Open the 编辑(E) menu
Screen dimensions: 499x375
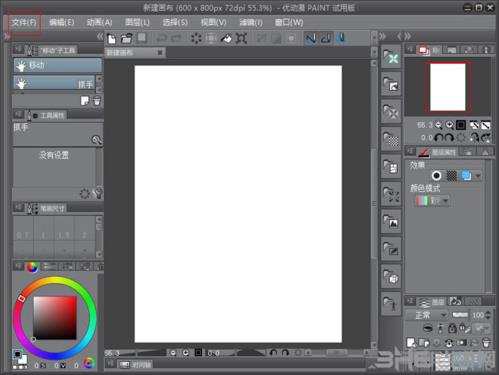click(61, 23)
